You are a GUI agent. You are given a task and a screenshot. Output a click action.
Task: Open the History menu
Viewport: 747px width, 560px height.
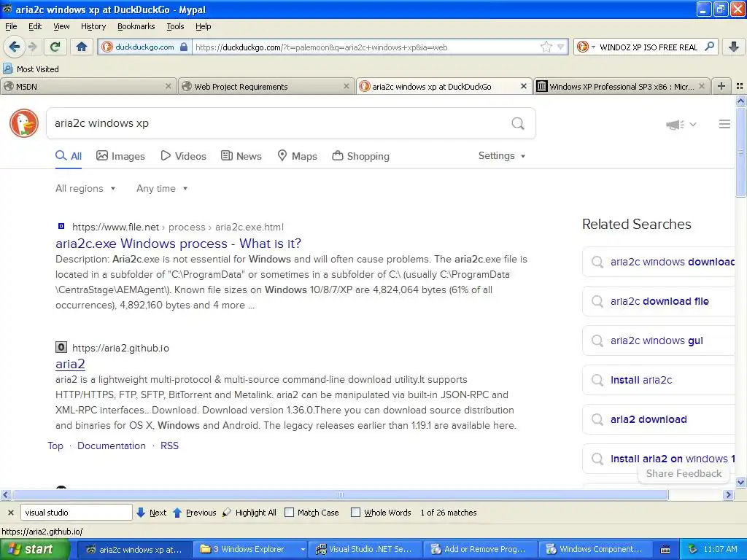[x=93, y=26]
